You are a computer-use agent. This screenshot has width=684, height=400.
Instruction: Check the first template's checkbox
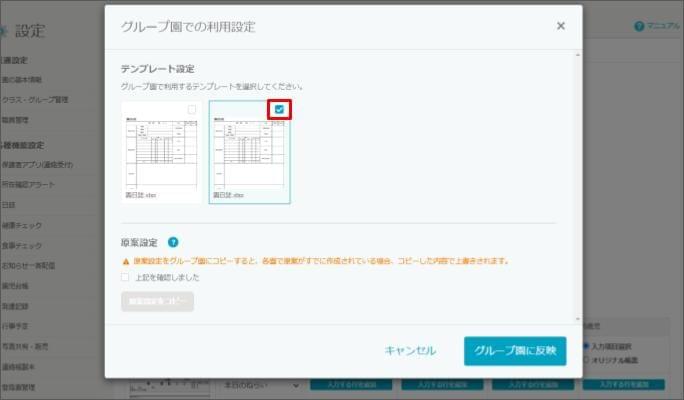click(192, 110)
